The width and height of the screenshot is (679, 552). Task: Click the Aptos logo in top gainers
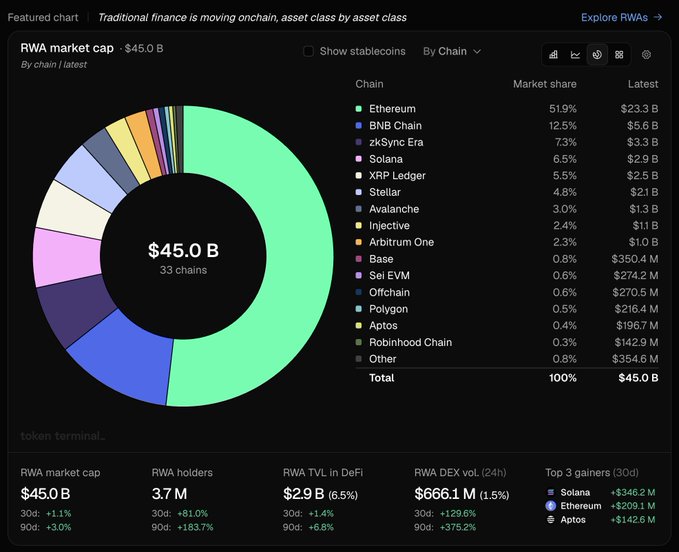551,520
